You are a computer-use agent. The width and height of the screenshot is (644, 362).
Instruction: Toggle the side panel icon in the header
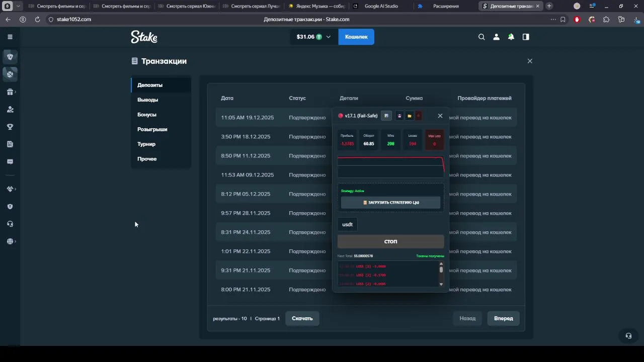526,37
